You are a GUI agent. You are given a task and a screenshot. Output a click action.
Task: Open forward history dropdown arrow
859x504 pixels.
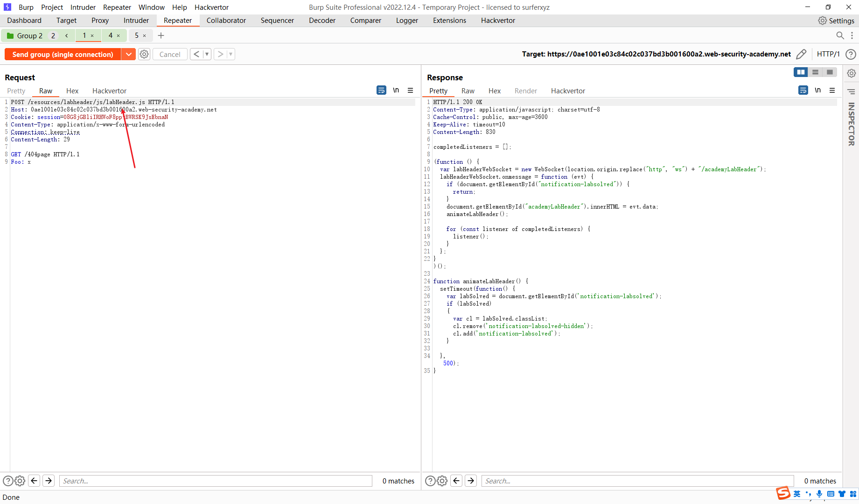pyautogui.click(x=230, y=54)
